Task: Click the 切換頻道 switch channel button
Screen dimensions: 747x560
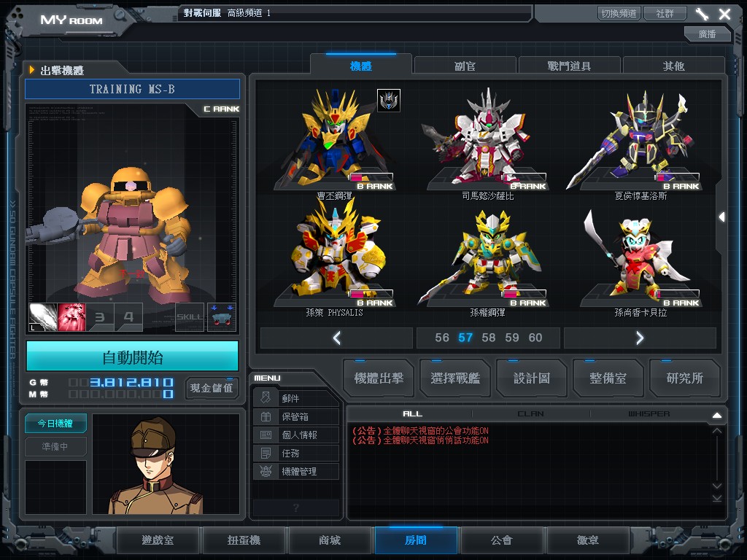Action: tap(619, 13)
